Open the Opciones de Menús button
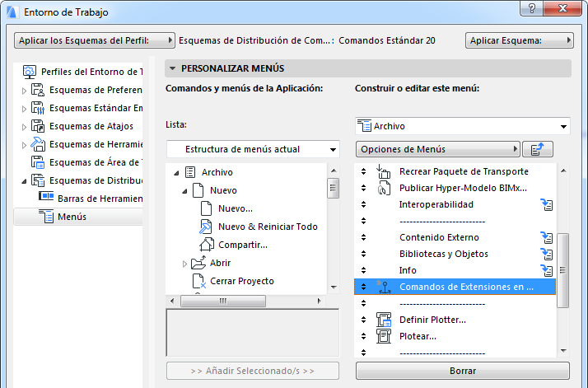This screenshot has height=388, width=588. pyautogui.click(x=438, y=149)
